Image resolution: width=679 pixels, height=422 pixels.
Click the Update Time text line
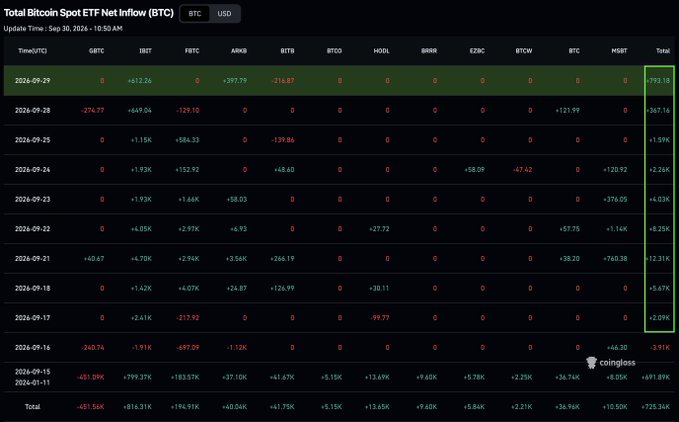[63, 29]
